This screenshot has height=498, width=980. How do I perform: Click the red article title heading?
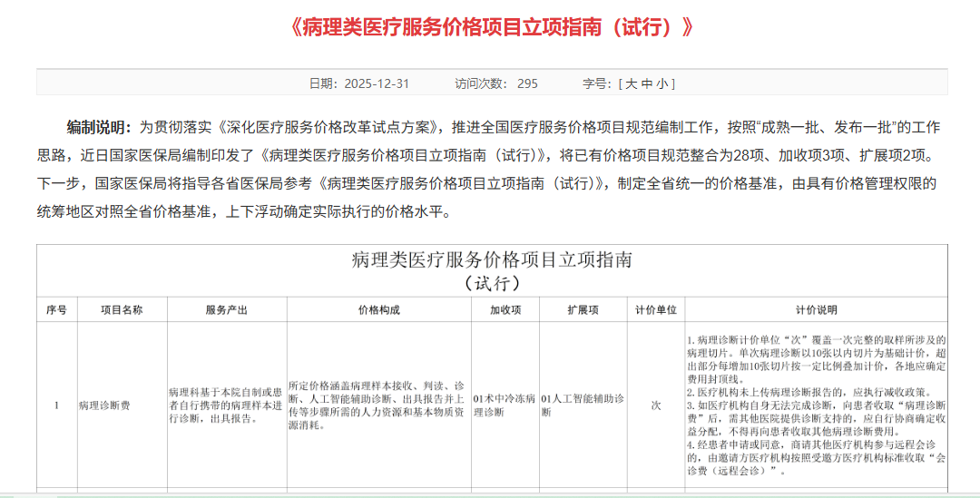pos(492,27)
